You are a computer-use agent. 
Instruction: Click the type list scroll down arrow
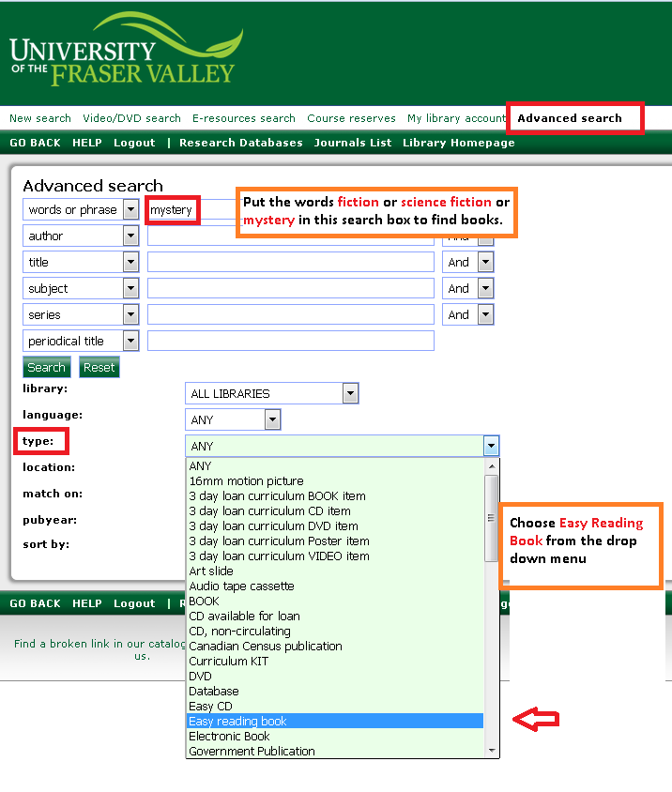coord(492,751)
